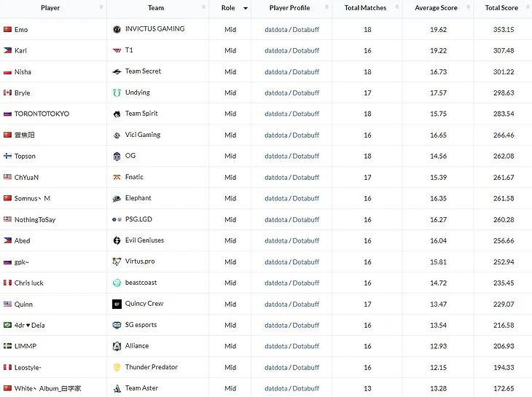Viewport: 532px width, 397px height.
Task: Click the T1 team logo
Action: tap(117, 50)
